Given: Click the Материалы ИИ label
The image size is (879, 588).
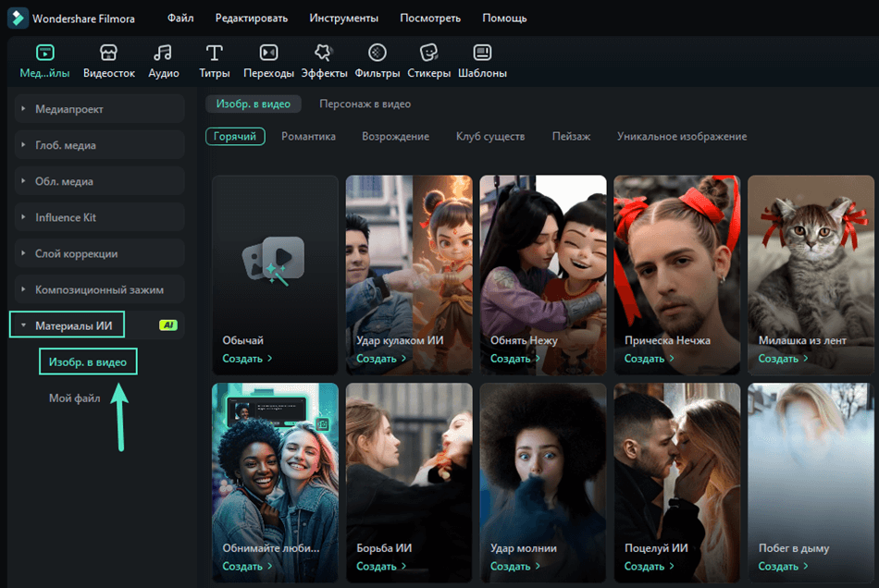Looking at the screenshot, I should pos(73,325).
